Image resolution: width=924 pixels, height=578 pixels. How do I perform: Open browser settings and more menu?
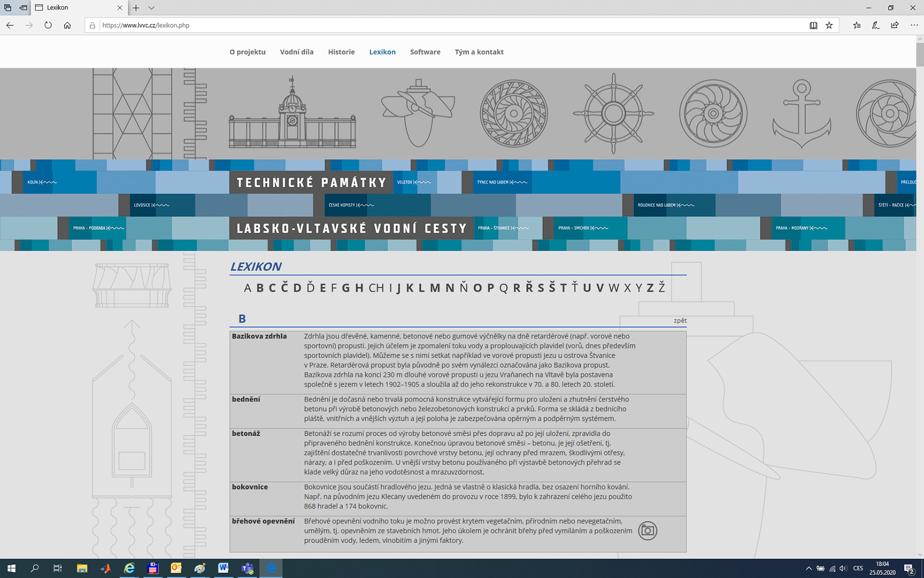point(914,25)
